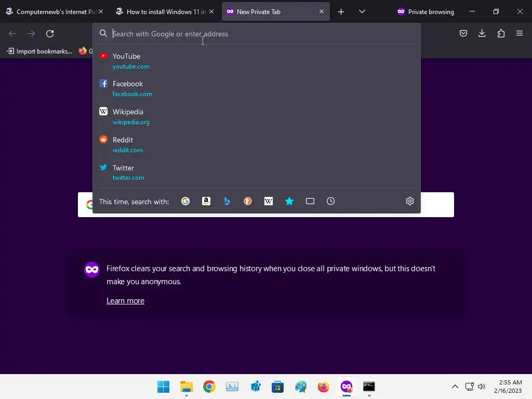The image size is (532, 399).
Task: Reload the current page
Action: (50, 34)
